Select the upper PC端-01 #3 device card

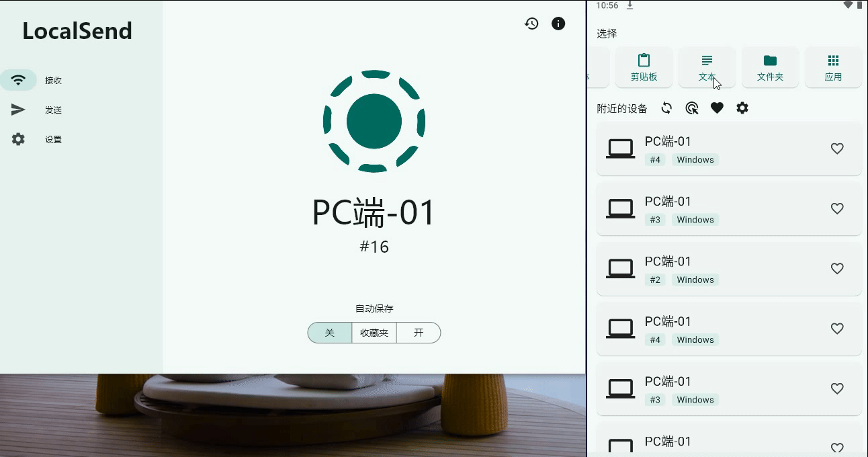[x=729, y=209]
